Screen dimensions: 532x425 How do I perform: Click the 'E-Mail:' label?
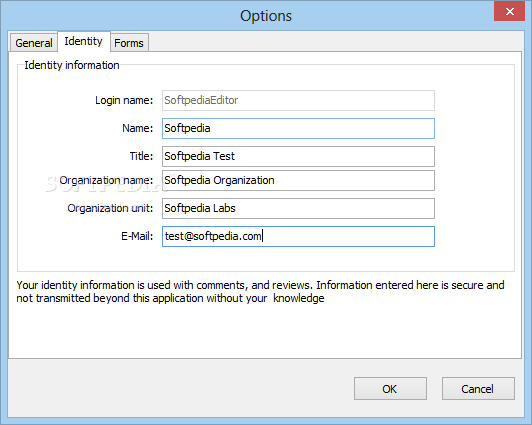[x=137, y=236]
